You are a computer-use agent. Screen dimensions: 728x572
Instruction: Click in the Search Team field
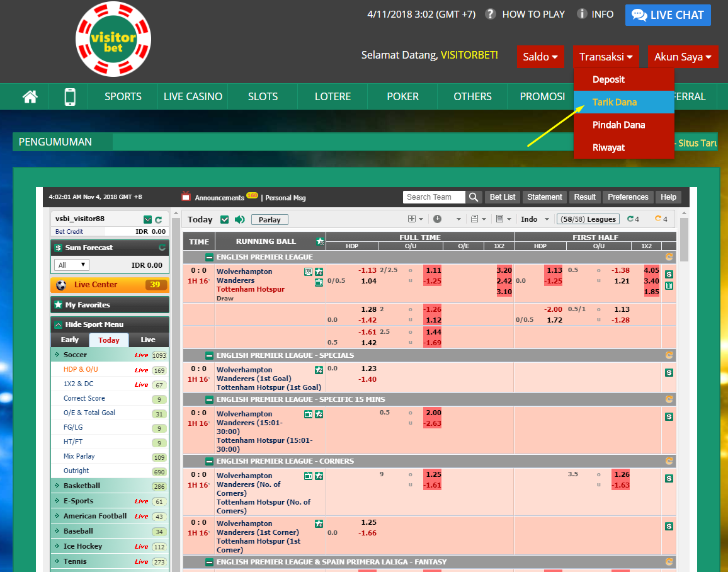[434, 197]
